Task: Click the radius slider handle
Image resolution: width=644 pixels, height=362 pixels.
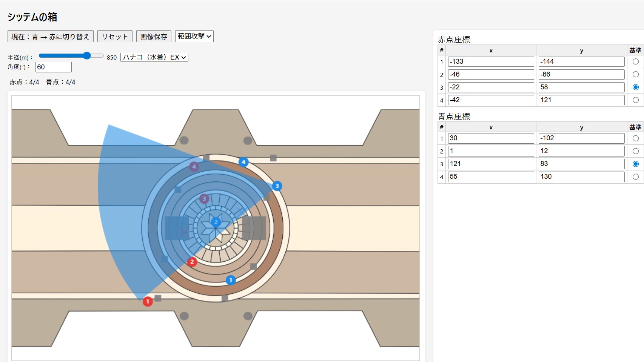Action: 87,56
